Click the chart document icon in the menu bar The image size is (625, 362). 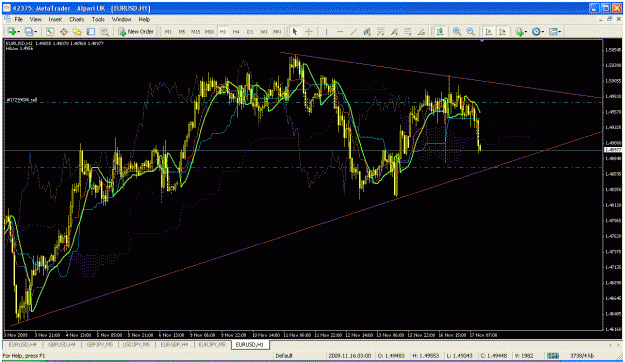point(7,19)
